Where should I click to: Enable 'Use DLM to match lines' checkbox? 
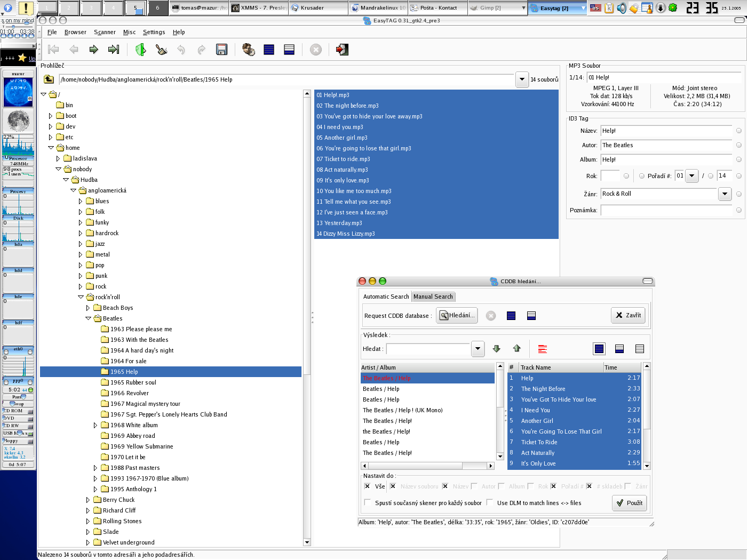(490, 502)
